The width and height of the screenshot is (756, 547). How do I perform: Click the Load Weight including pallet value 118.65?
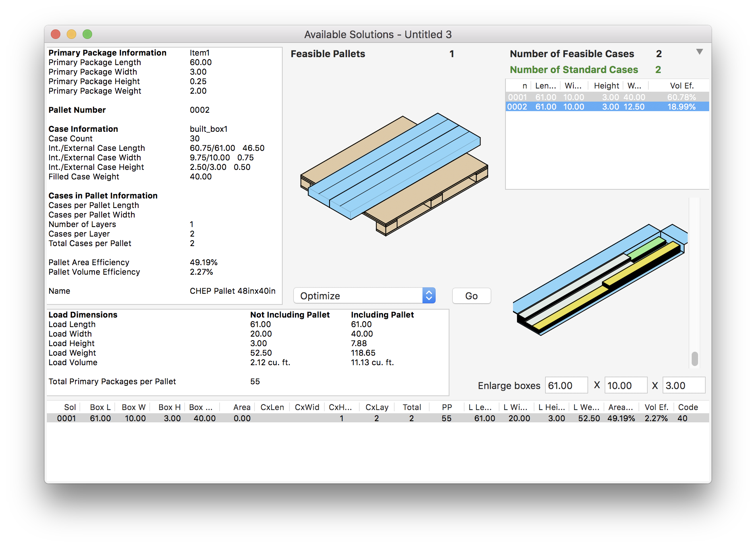pos(363,353)
